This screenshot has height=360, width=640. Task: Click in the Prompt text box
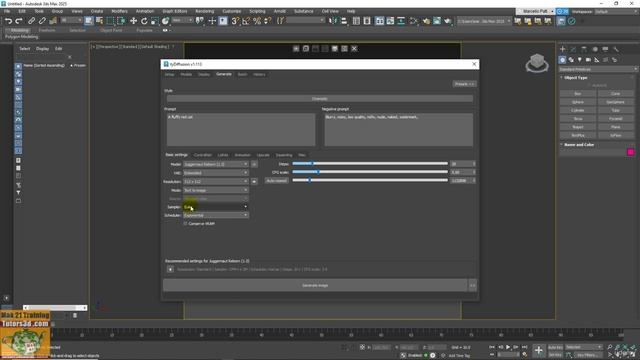(241, 129)
